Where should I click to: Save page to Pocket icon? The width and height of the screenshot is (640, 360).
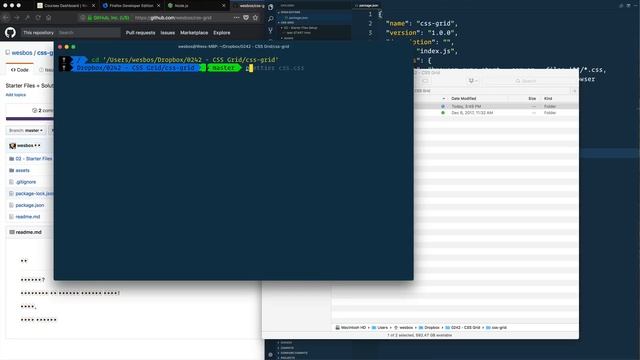tap(246, 18)
